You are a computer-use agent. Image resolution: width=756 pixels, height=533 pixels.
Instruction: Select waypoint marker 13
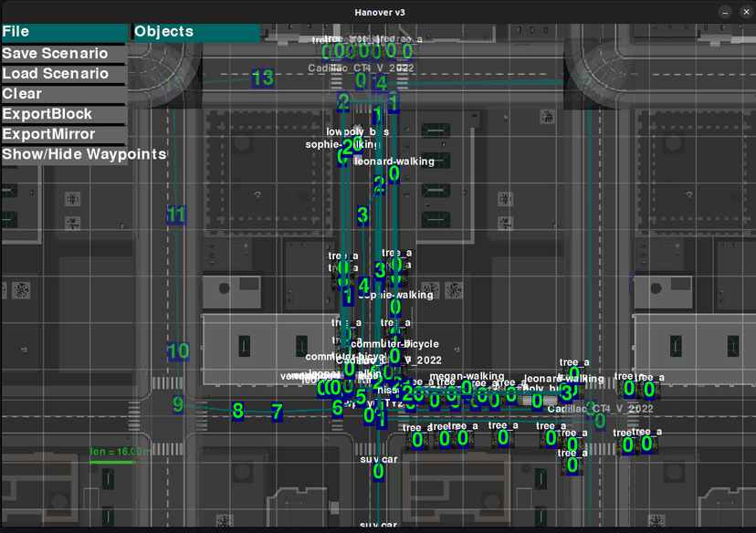click(x=263, y=78)
